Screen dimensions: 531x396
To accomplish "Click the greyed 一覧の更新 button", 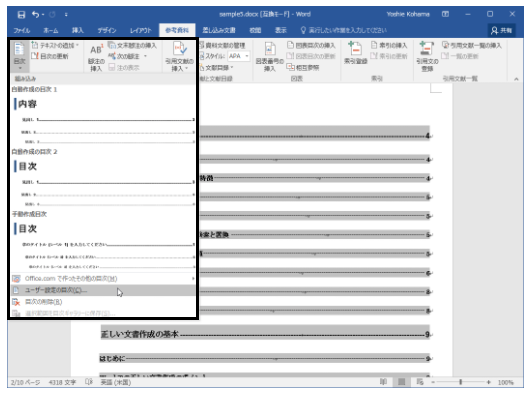I will (x=460, y=56).
